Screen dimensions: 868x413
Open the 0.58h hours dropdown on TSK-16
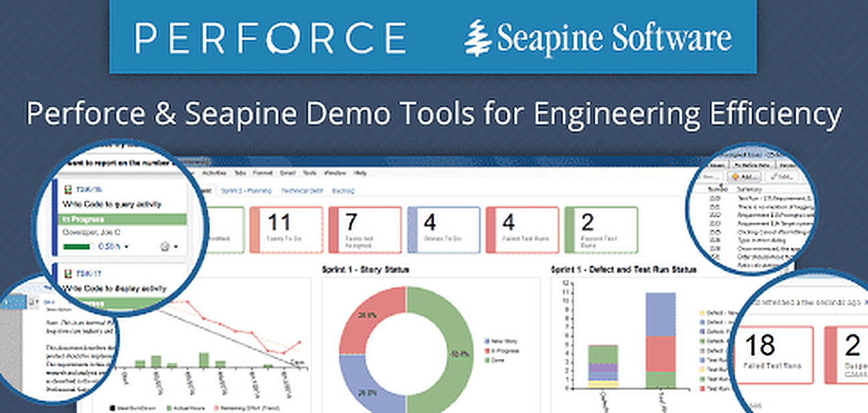(x=127, y=247)
